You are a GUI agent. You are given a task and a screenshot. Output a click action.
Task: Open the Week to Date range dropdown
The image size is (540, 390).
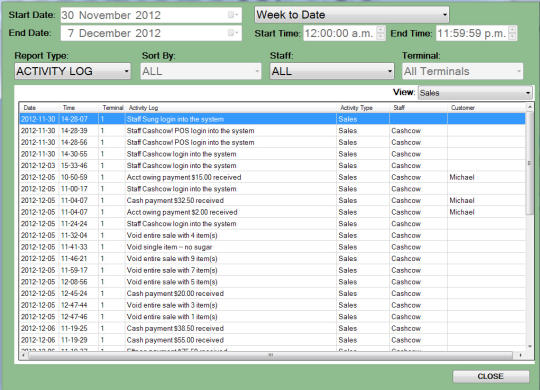click(352, 15)
